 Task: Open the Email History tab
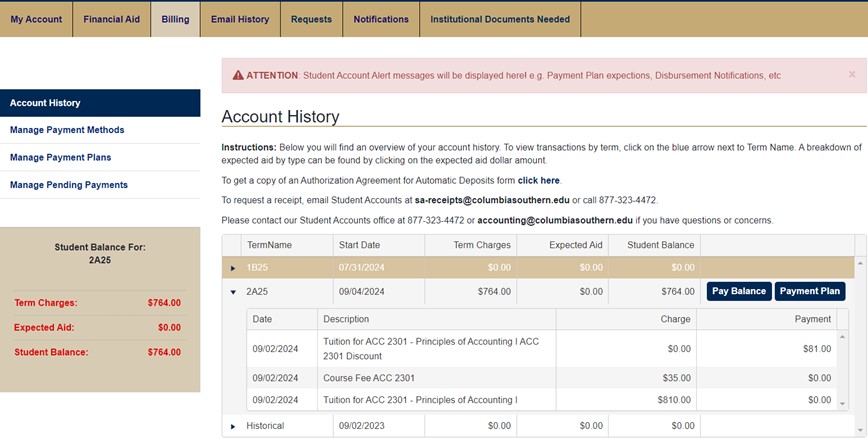(240, 19)
